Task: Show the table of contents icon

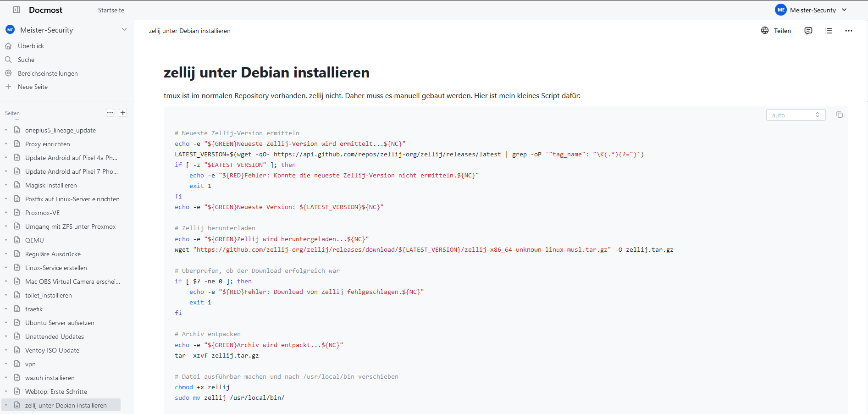Action: click(x=828, y=30)
